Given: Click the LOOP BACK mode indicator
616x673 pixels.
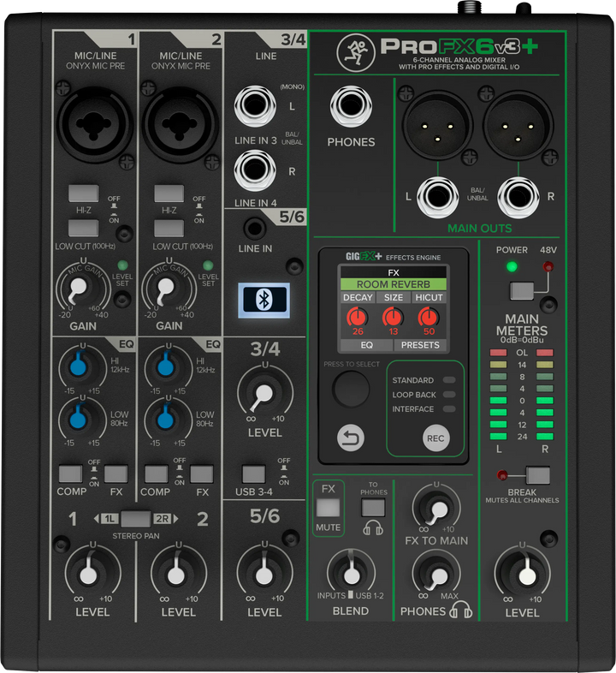Looking at the screenshot, I should click(449, 395).
